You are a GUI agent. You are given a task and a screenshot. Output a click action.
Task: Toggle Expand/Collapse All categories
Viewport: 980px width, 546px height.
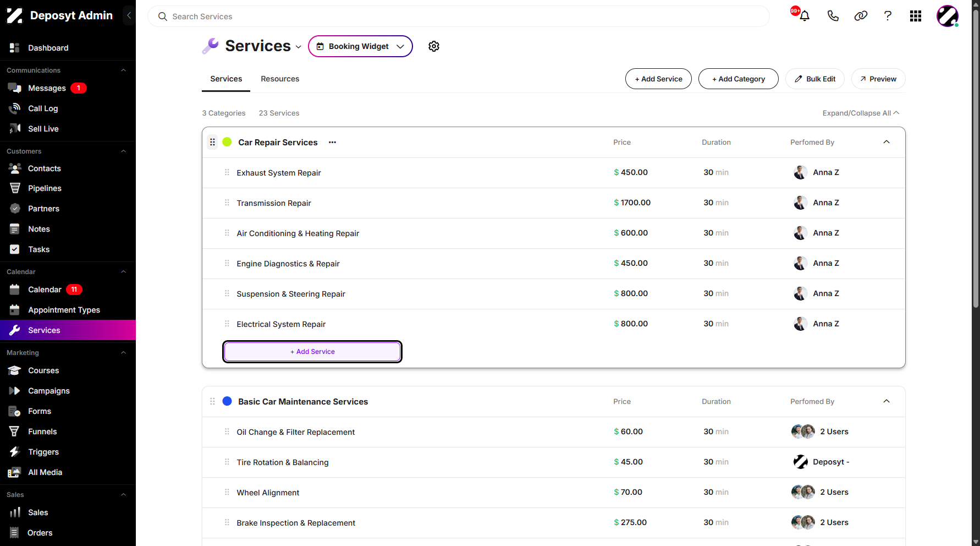point(861,113)
